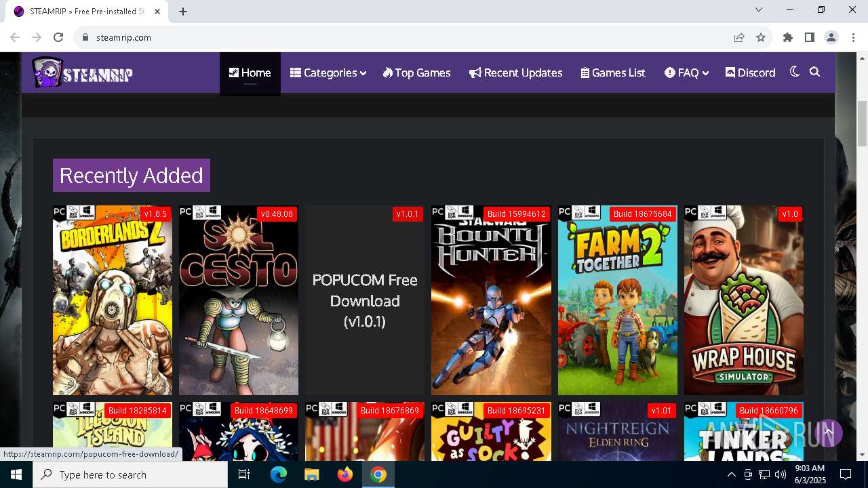868x488 pixels.
Task: Click the taskbar search box
Action: pyautogui.click(x=130, y=474)
